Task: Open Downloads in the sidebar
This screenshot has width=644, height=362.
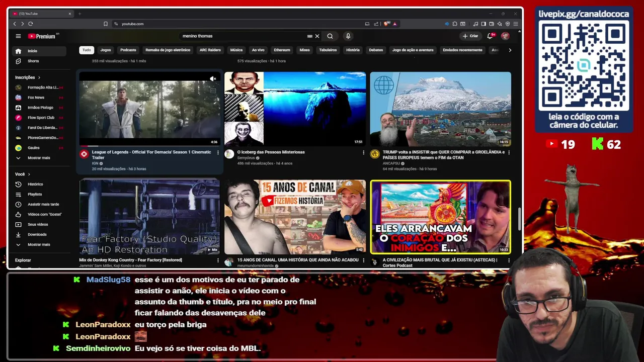Action: click(39, 234)
